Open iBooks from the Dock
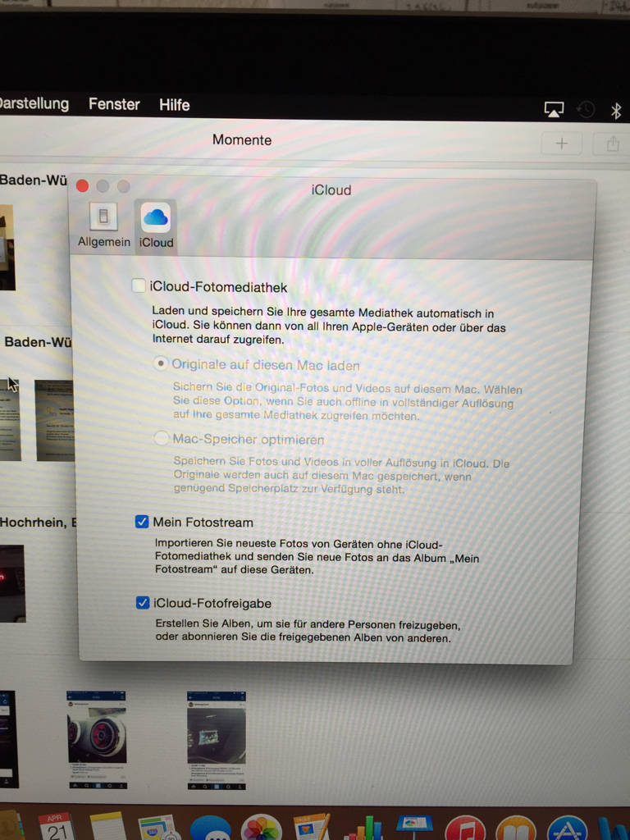 tap(516, 829)
